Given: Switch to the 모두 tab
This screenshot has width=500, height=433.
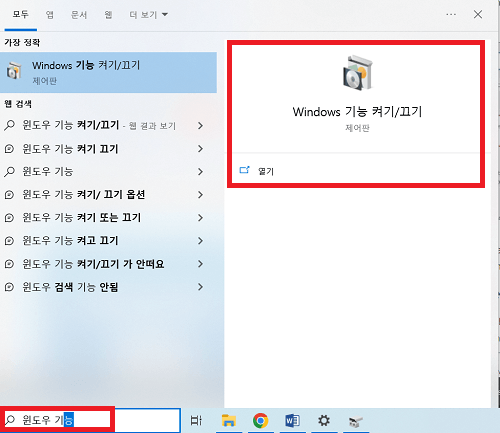Looking at the screenshot, I should [20, 14].
